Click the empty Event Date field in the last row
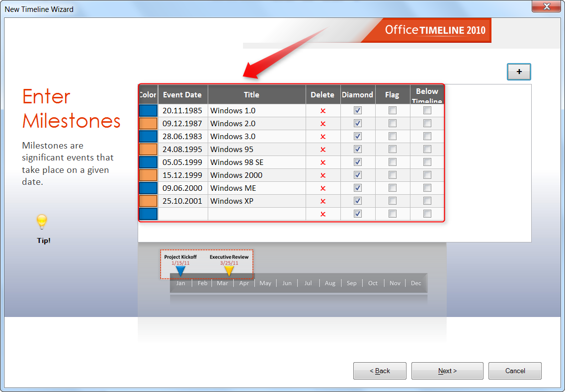Viewport: 565px width, 392px height. [x=182, y=214]
